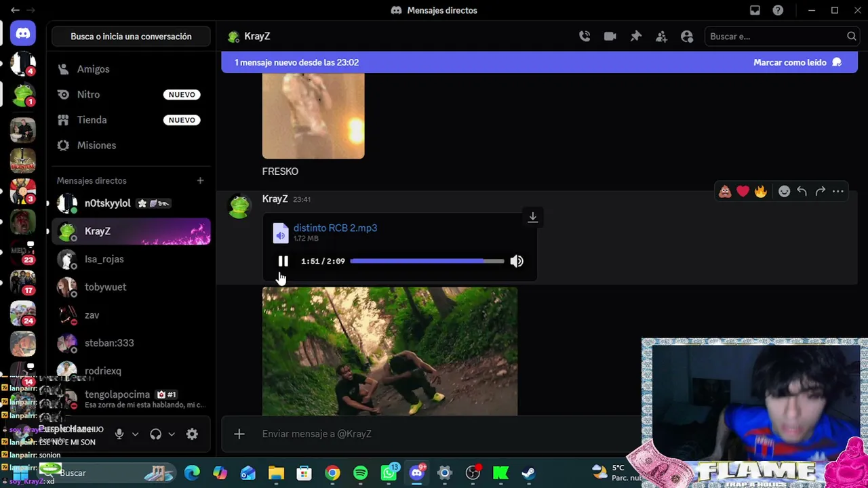
Task: Open File Explorer from the taskbar
Action: coord(276,473)
